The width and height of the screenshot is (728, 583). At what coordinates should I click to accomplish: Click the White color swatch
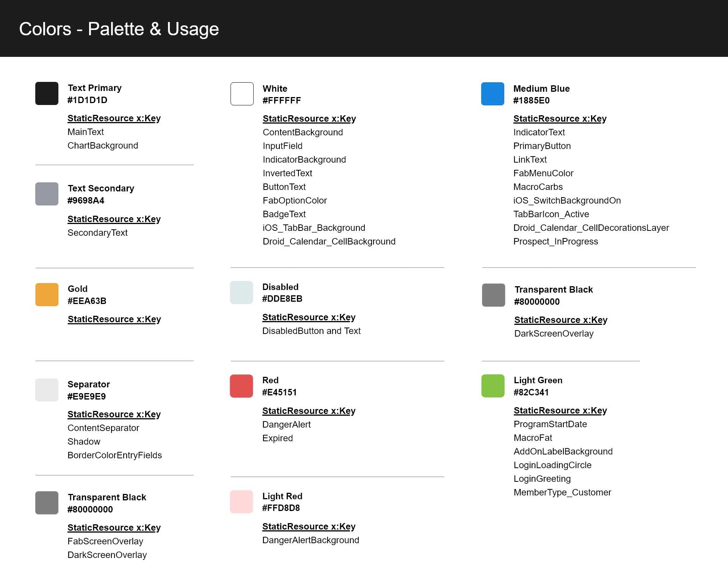(242, 94)
